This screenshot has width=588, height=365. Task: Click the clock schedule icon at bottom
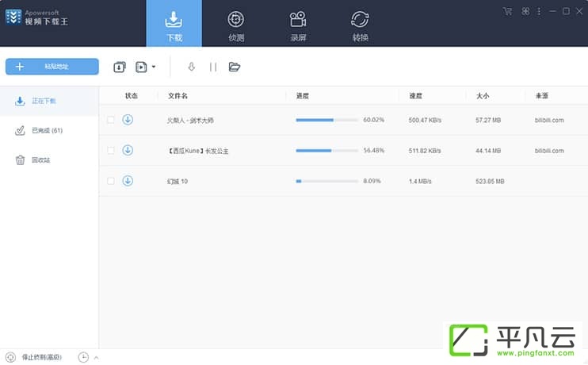click(83, 357)
